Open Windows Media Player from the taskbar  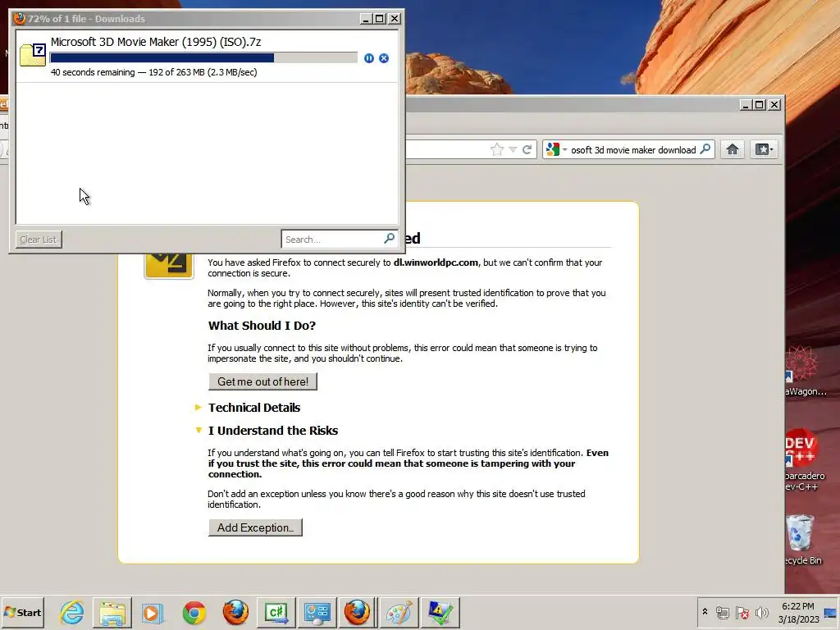pyautogui.click(x=152, y=612)
